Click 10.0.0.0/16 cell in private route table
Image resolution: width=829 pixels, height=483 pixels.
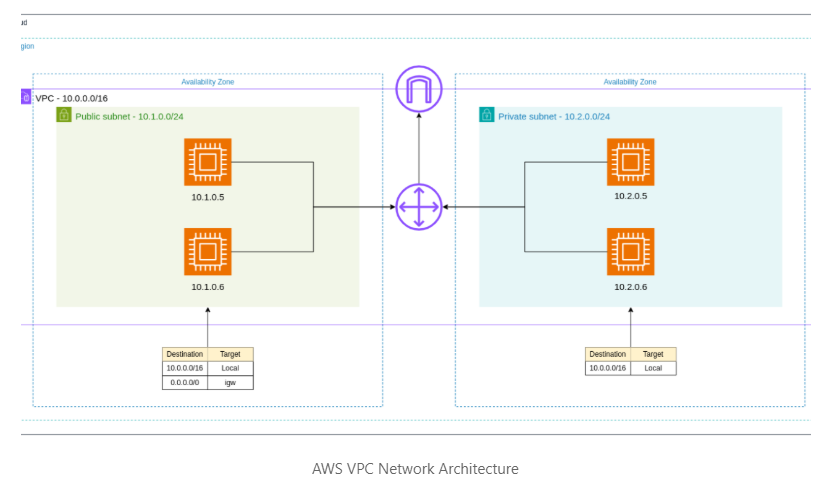pos(607,368)
